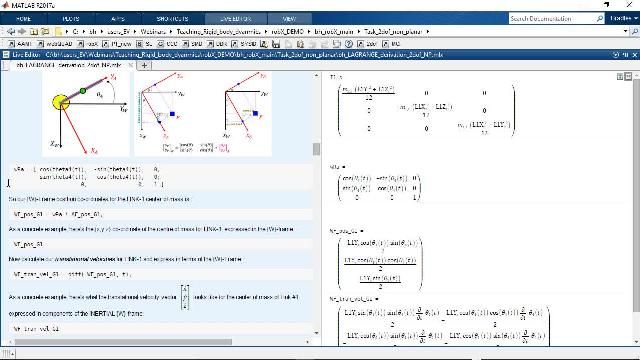
Task: Click the editor scroll down arrow
Action: pos(316,333)
